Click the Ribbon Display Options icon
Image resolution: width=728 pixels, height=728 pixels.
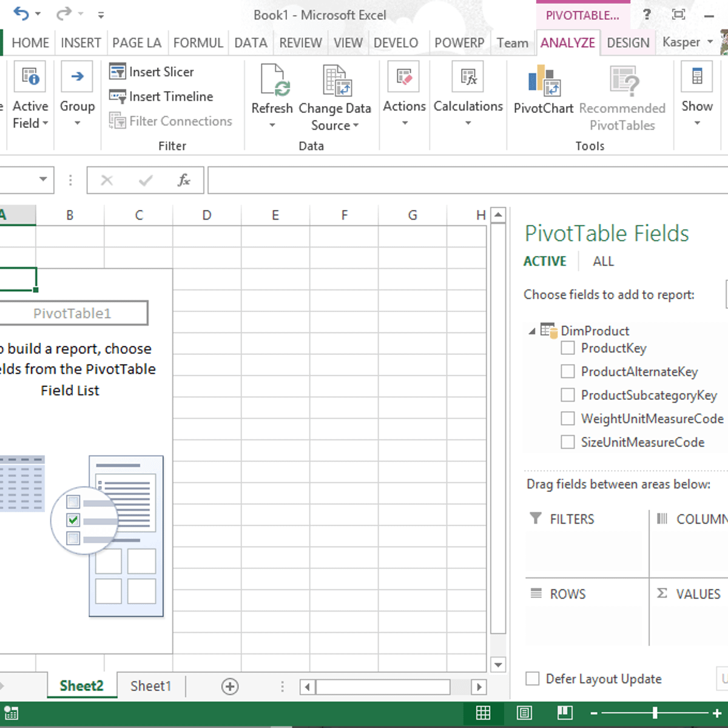(x=679, y=14)
